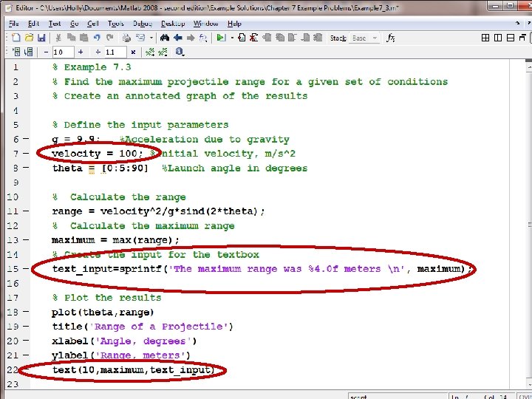Tile editor windows in a four-pane grid
The width and height of the screenshot is (532, 399).
pos(485,38)
